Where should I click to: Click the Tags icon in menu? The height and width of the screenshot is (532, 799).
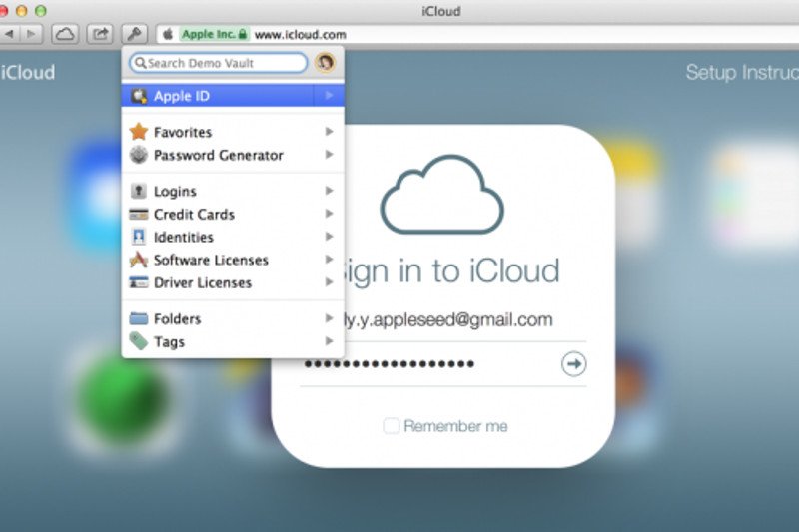point(139,341)
